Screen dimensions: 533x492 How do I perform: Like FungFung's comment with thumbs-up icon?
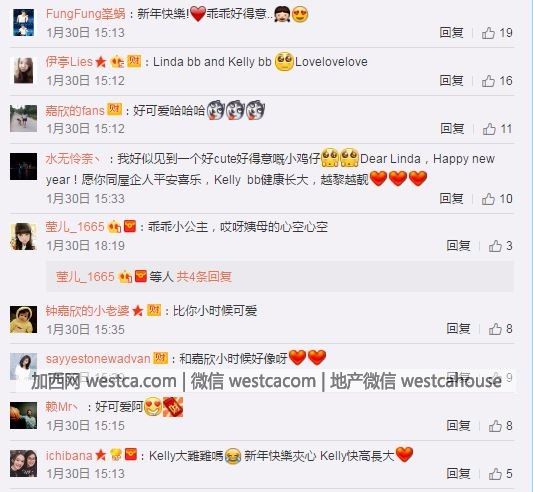(488, 33)
